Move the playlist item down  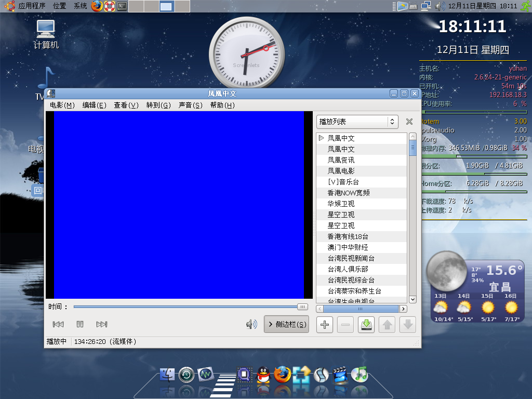pos(408,325)
